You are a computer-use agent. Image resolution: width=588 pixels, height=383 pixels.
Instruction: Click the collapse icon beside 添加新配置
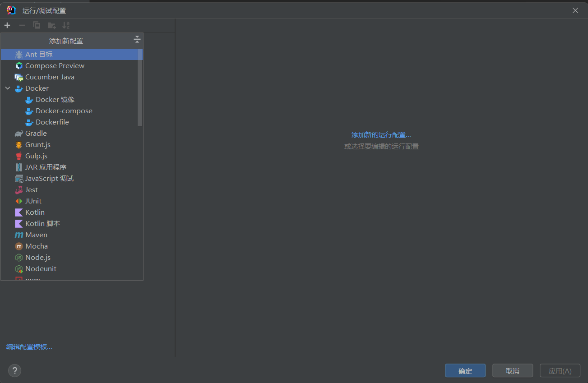click(137, 40)
